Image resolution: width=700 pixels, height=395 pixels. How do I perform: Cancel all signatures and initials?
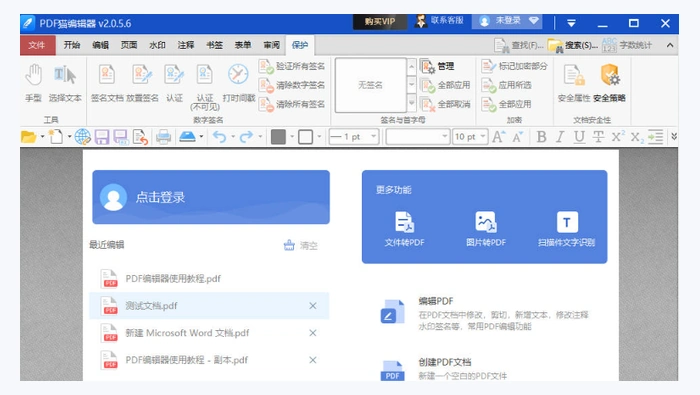pyautogui.click(x=446, y=104)
